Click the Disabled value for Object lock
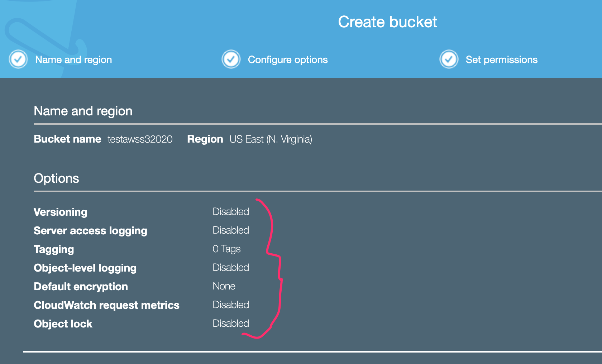The height and width of the screenshot is (364, 602). (x=231, y=324)
